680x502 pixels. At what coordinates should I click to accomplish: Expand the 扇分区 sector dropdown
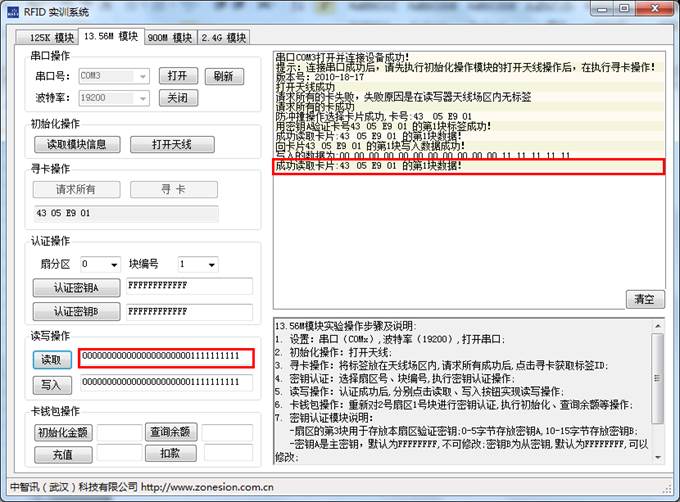click(x=112, y=265)
